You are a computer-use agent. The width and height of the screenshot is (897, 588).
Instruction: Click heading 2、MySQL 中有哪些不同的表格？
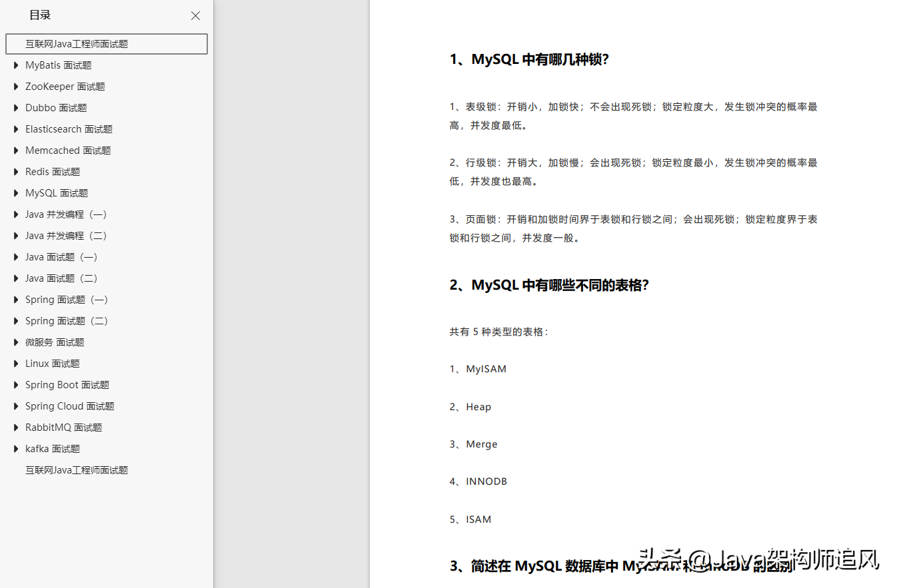pyautogui.click(x=549, y=285)
